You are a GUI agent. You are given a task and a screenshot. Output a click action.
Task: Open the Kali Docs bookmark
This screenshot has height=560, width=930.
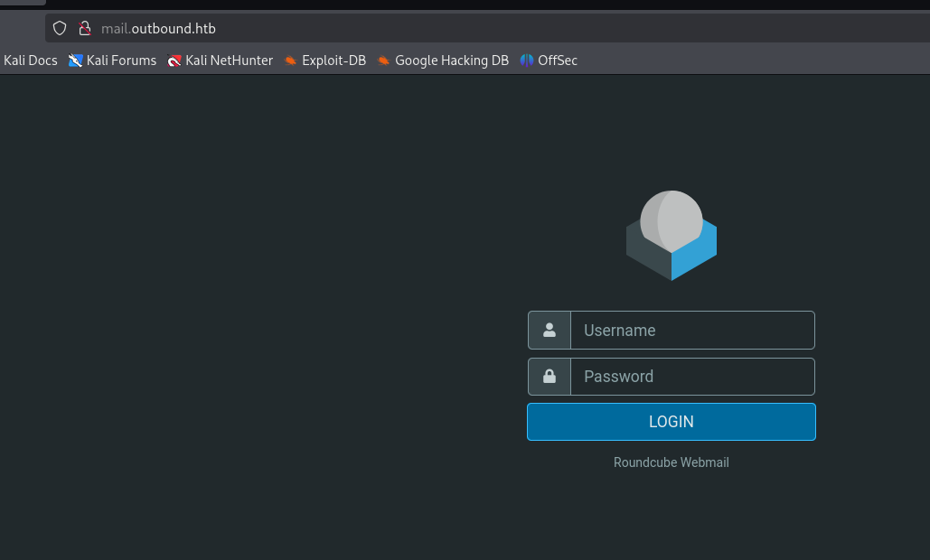tap(31, 61)
